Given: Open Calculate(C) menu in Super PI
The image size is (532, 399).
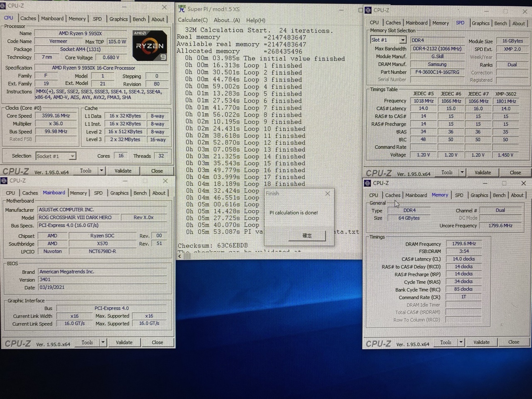Looking at the screenshot, I should (x=193, y=20).
